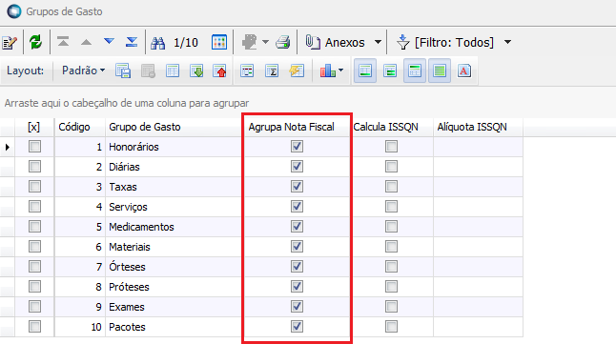Click the puzzle piece plugin icon
This screenshot has height=364, width=616.
click(x=250, y=42)
